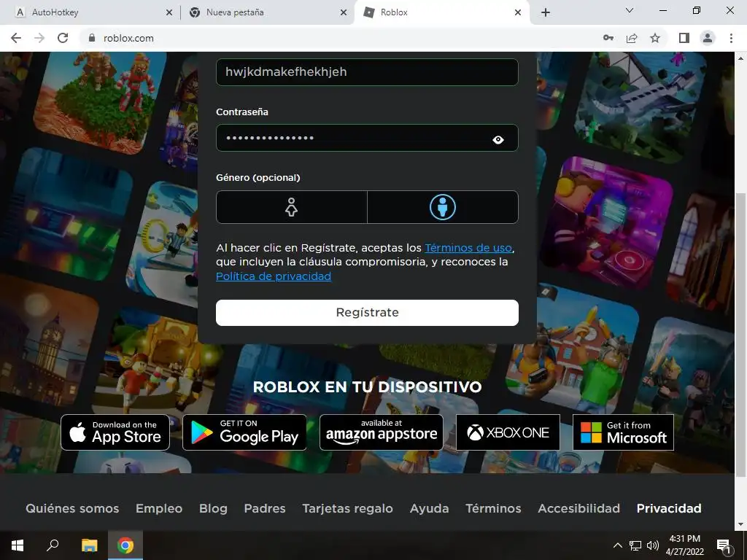
Task: Open the Chrome three-dot menu
Action: [731, 38]
